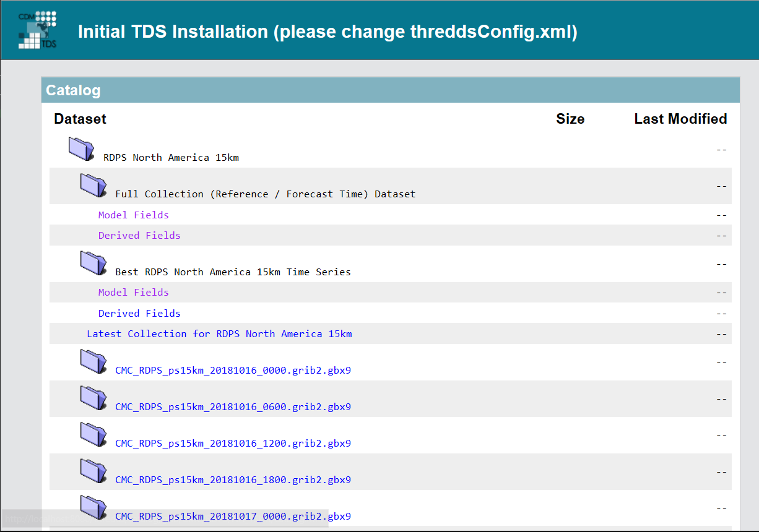Click folder icon for 20181016_1200 grib2 file
The width and height of the screenshot is (759, 532).
[x=93, y=434]
